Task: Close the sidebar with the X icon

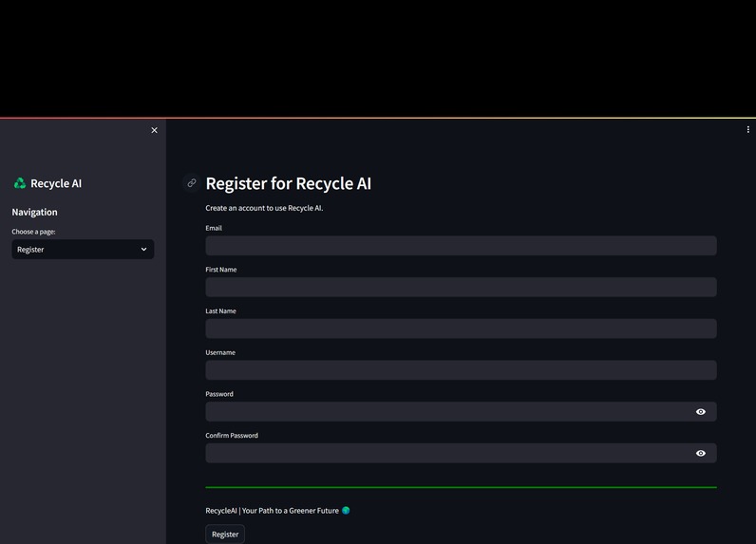Action: tap(154, 130)
